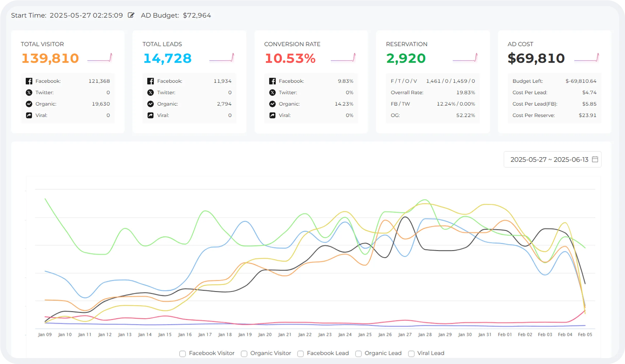Click the Organic source icon under Conversion Rate

(x=272, y=104)
